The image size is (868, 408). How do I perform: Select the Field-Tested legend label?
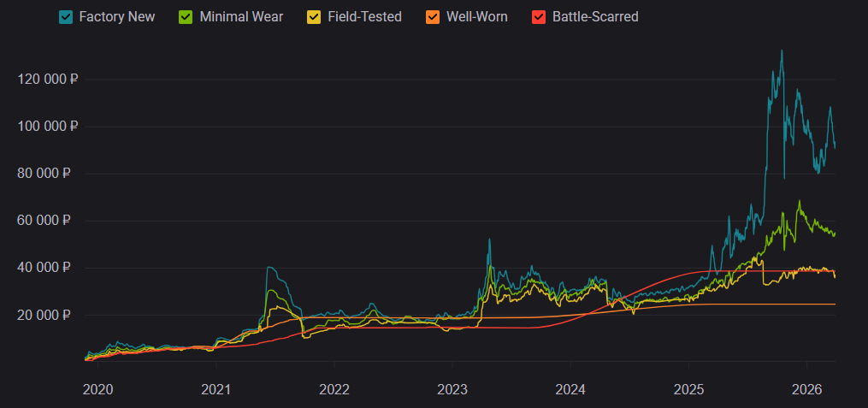tap(364, 17)
